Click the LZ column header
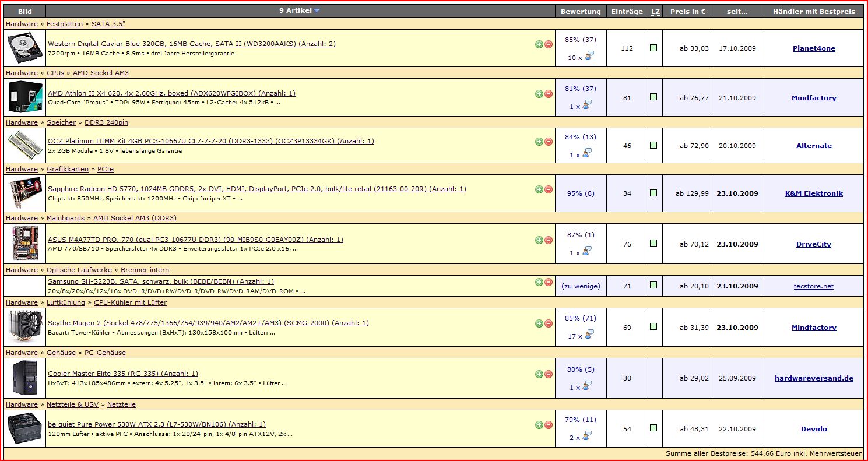Viewport: 868px width, 461px height. [655, 12]
